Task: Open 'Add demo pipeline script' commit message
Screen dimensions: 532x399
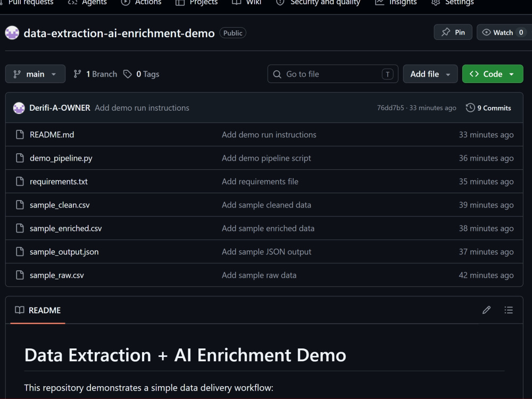Action: (267, 159)
